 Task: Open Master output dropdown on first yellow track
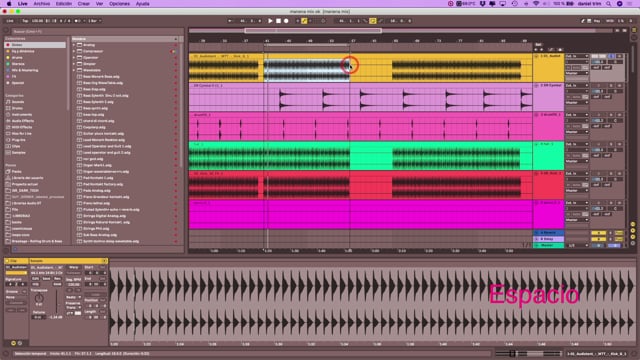(x=577, y=73)
